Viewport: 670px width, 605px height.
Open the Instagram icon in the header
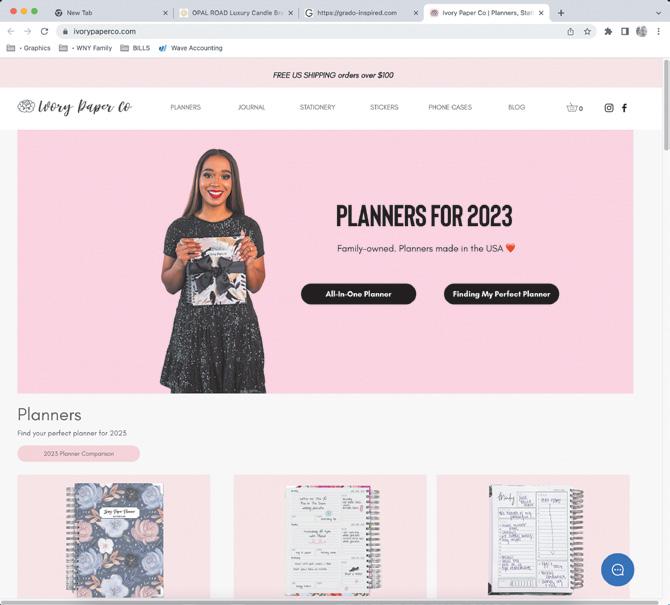pos(609,108)
